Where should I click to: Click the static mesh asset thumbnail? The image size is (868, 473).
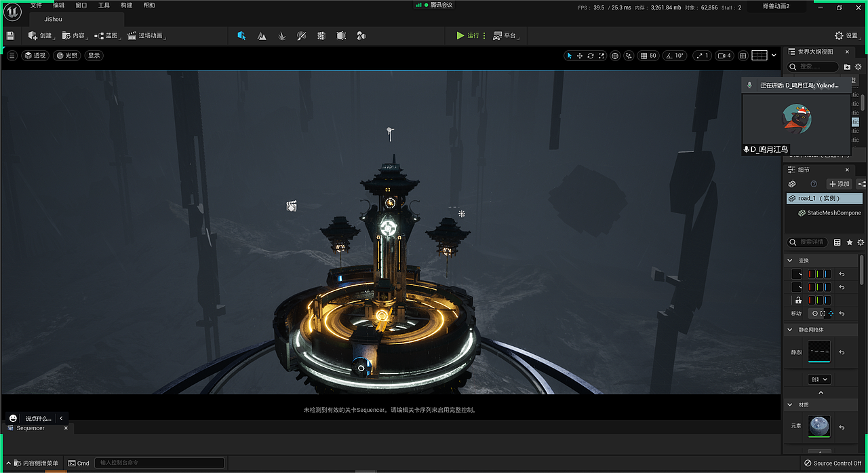click(819, 352)
